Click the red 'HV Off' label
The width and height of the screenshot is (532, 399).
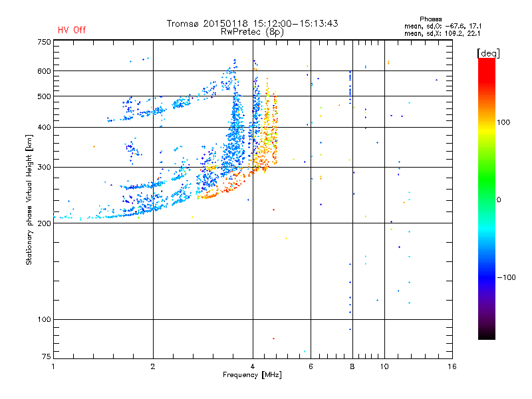click(x=72, y=30)
